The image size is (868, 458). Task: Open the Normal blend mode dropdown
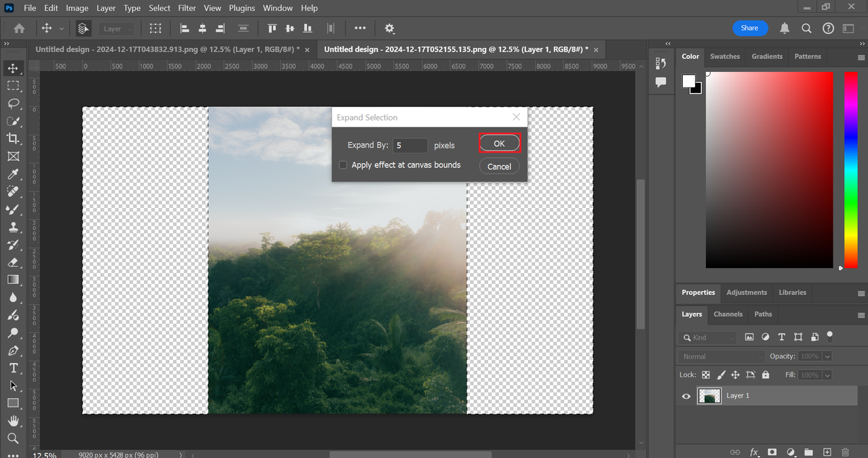click(x=721, y=356)
